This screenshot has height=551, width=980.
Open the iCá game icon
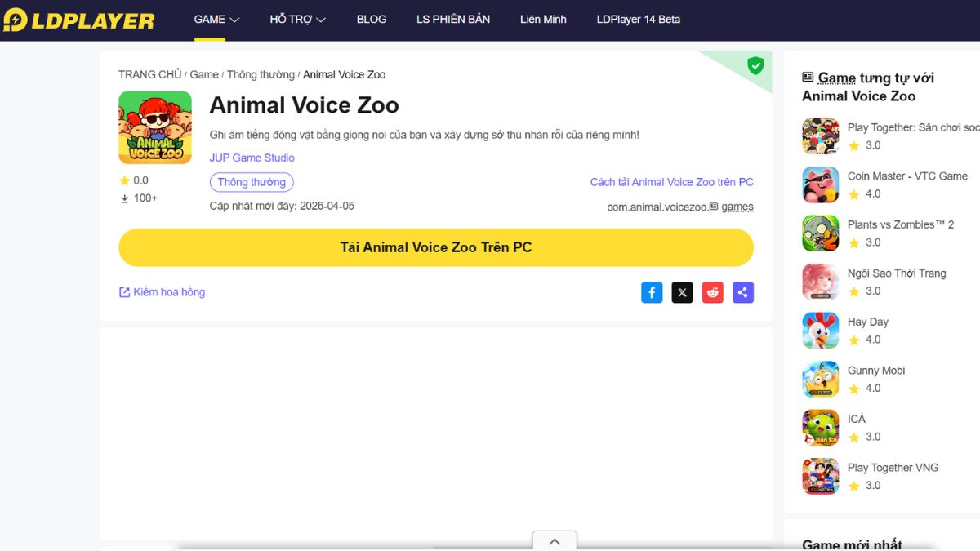click(x=820, y=428)
